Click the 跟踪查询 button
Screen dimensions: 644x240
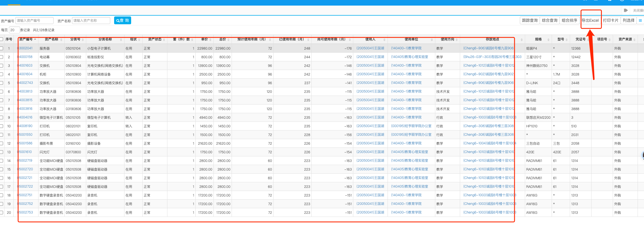530,21
